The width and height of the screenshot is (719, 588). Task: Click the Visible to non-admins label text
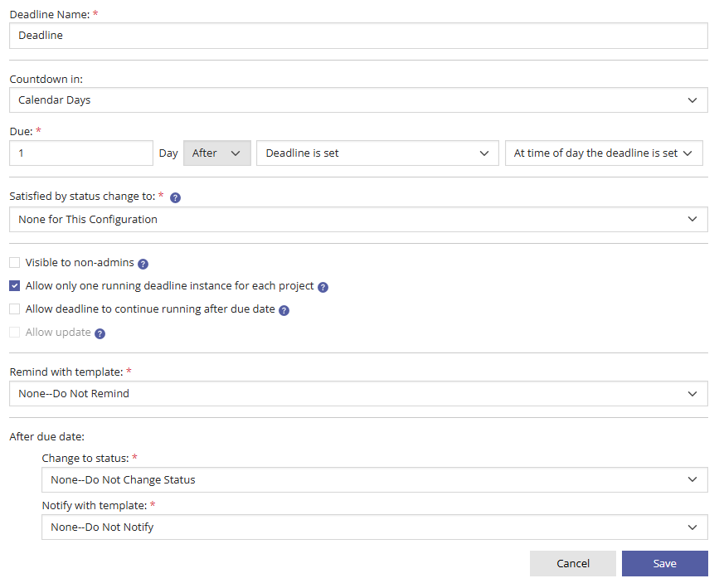pyautogui.click(x=80, y=262)
